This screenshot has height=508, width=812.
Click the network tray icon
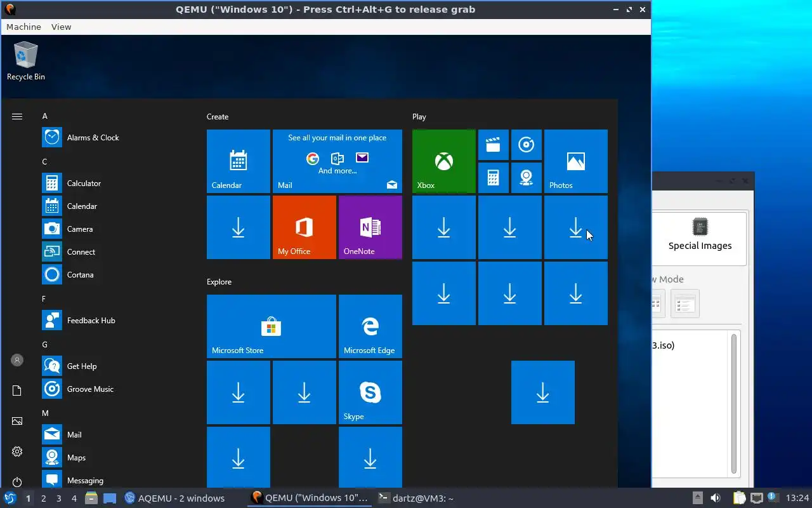point(757,498)
